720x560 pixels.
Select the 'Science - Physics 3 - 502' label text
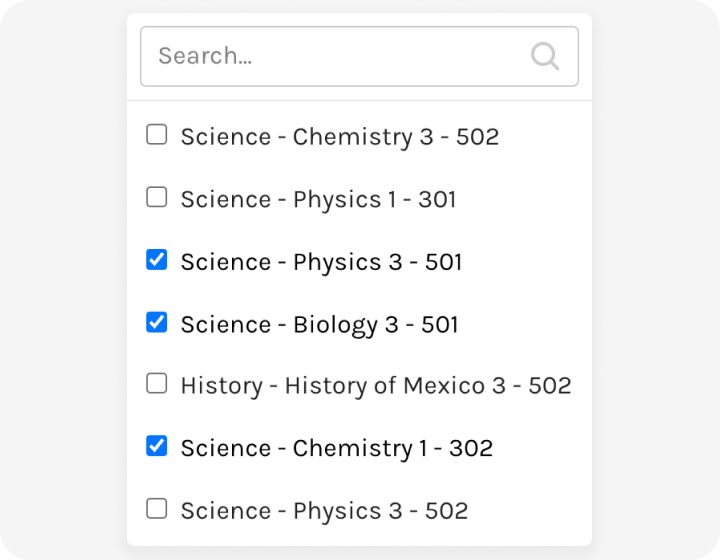point(324,510)
